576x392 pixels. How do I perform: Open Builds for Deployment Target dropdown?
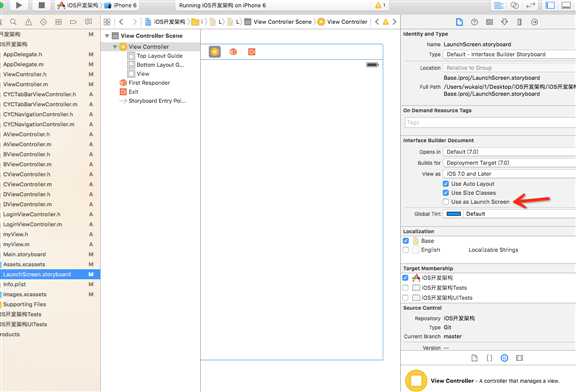[x=509, y=163]
